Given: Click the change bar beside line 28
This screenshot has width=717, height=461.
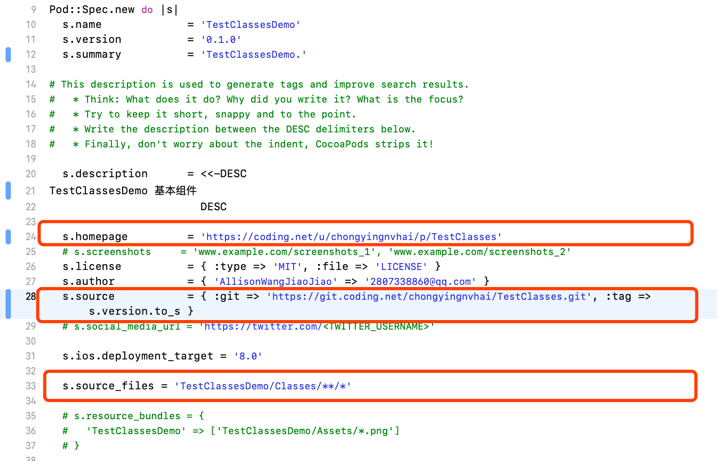Looking at the screenshot, I should 8,304.
